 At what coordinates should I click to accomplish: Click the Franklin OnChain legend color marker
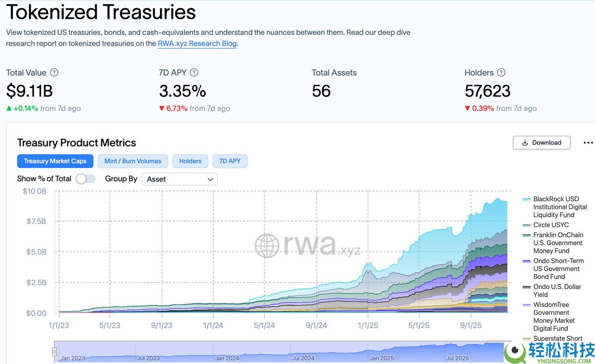(x=527, y=235)
